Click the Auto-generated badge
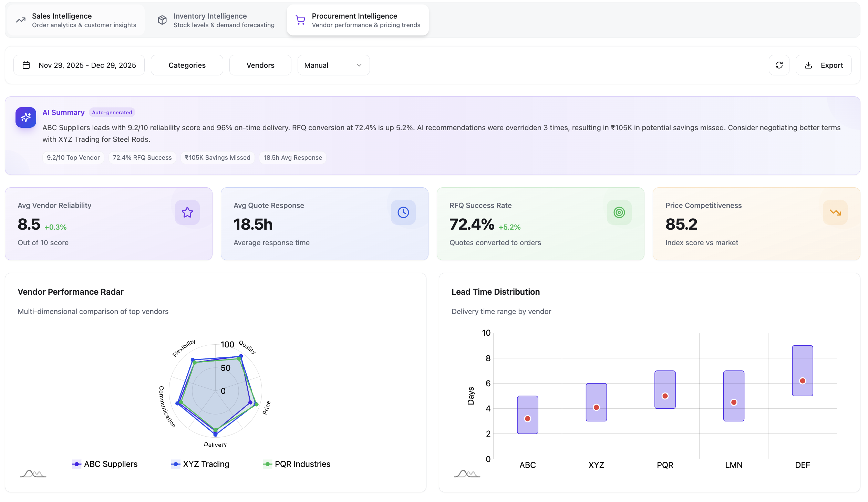The image size is (868, 502). coord(112,113)
